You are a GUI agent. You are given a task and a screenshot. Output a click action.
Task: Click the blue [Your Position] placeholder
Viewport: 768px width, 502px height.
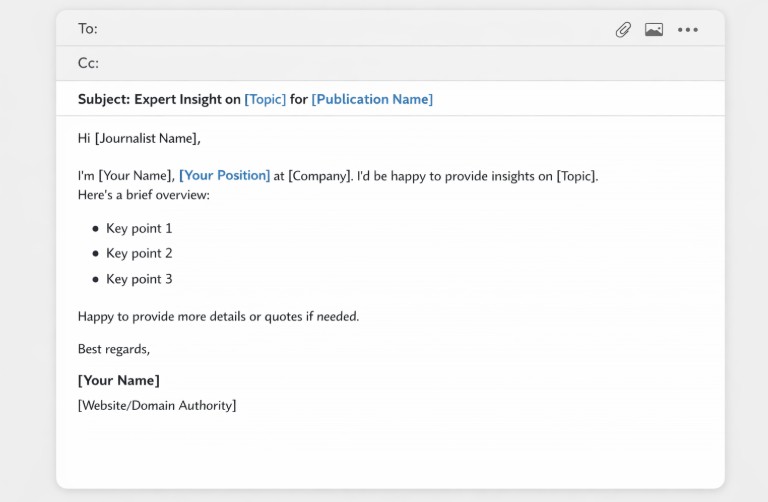point(224,175)
